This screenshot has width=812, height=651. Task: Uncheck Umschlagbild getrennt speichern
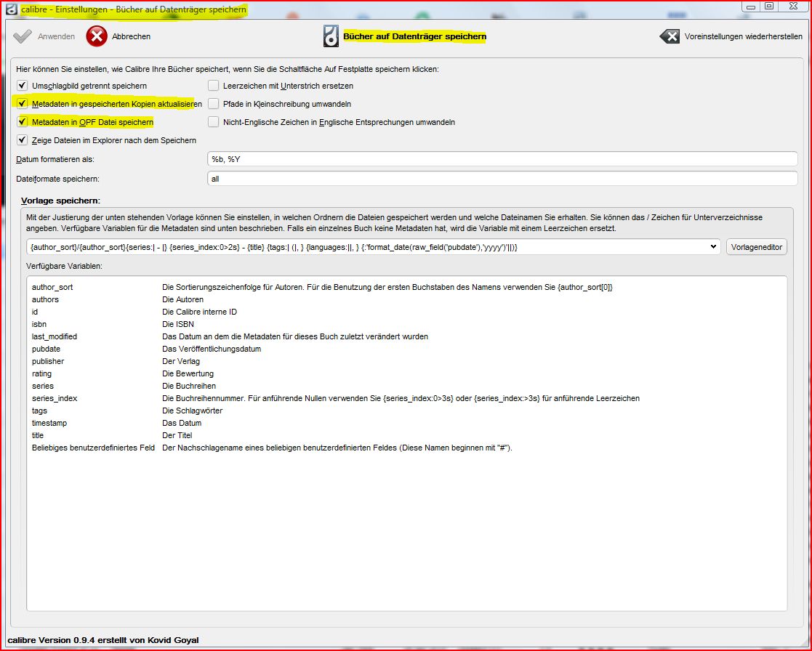[22, 86]
